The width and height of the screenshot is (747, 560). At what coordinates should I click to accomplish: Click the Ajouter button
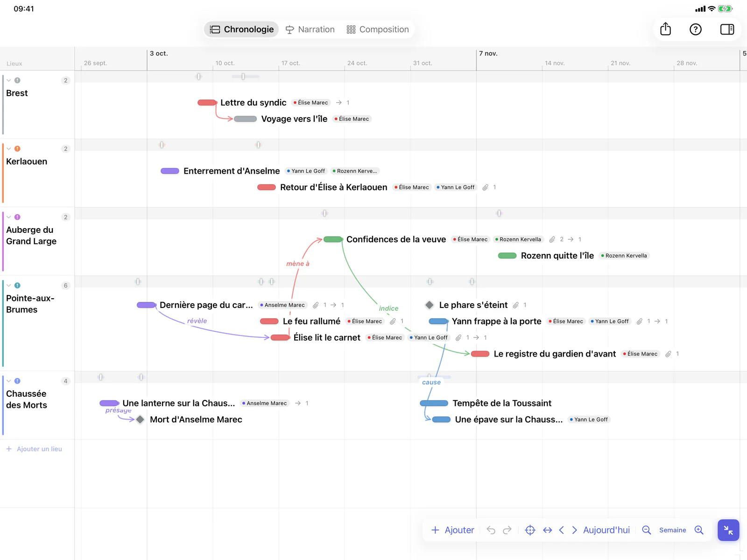(452, 530)
